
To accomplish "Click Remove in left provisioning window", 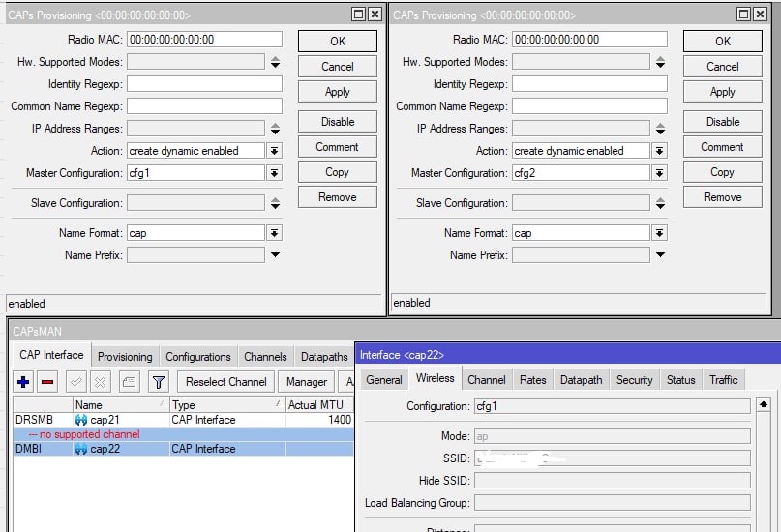I will click(338, 197).
